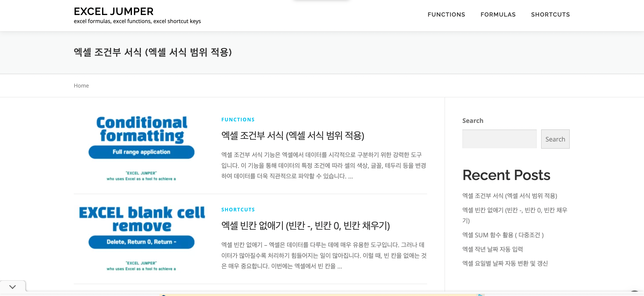Open the FUNCTIONS navigation menu
The image size is (644, 296).
[446, 15]
